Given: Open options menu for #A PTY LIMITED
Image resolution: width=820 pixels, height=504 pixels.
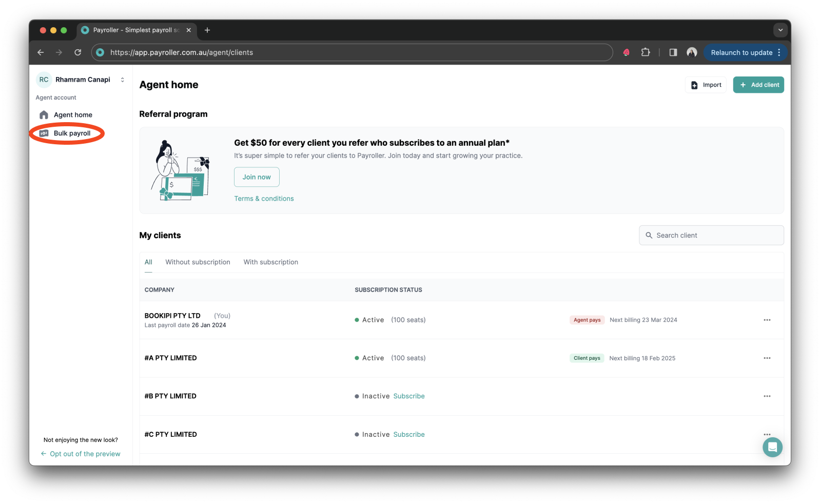Looking at the screenshot, I should tap(767, 358).
